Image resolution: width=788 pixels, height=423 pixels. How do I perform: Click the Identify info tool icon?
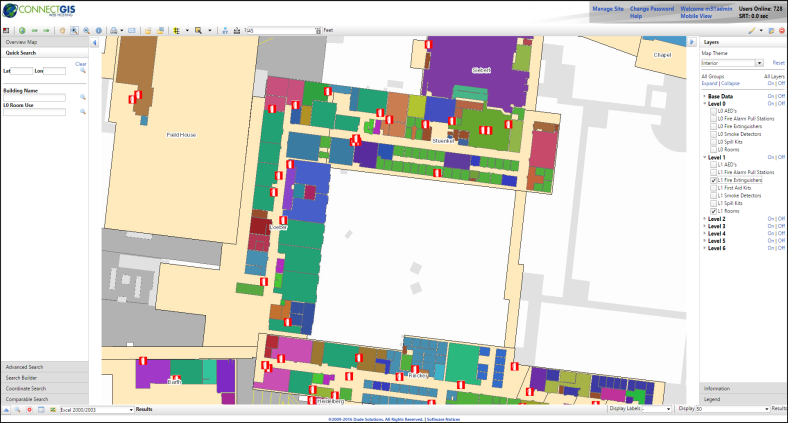(x=99, y=30)
